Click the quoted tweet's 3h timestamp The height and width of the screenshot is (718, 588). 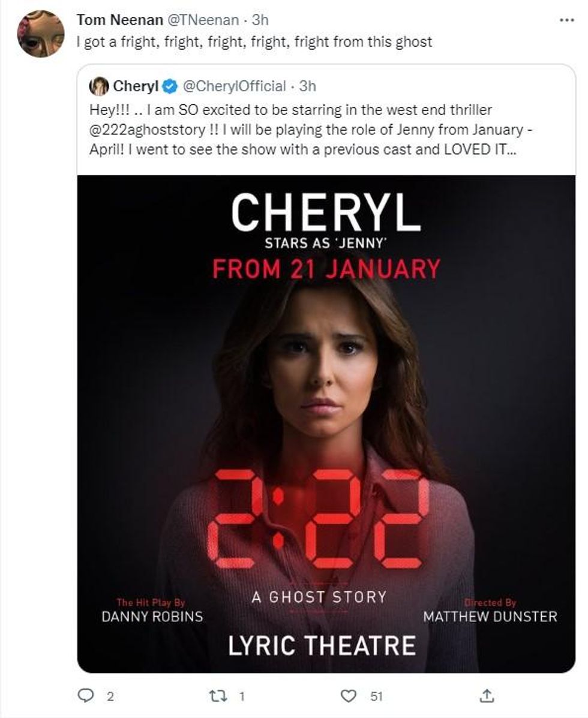pos(307,86)
